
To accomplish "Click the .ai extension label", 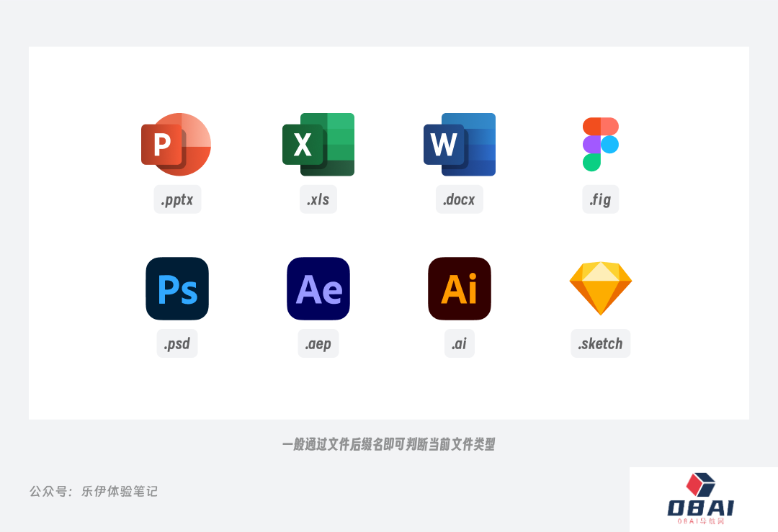I will 460,343.
